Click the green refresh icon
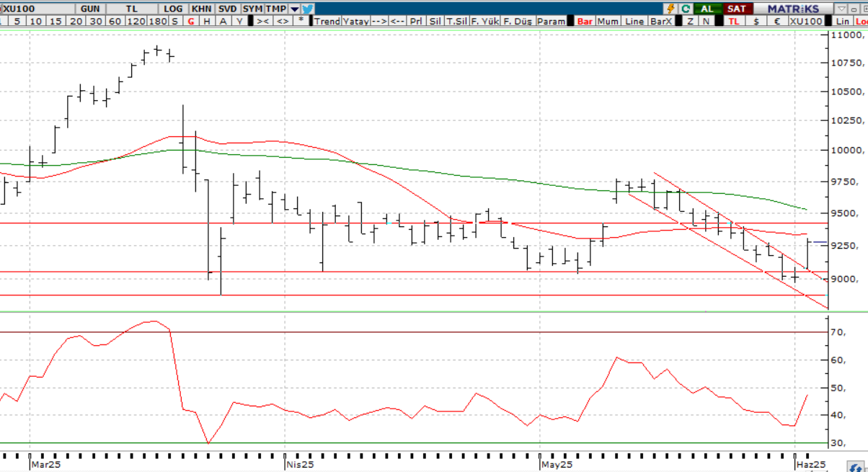The image size is (868, 472). click(x=686, y=9)
